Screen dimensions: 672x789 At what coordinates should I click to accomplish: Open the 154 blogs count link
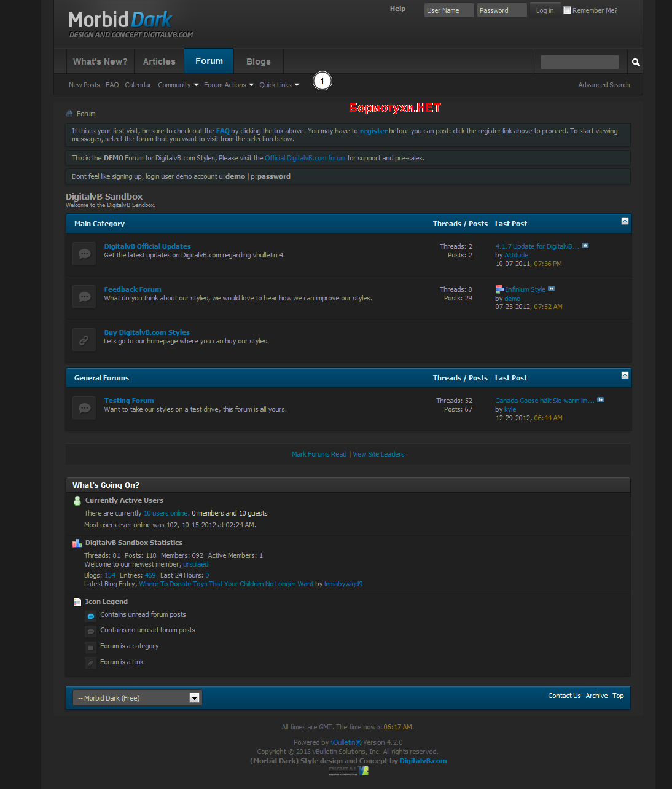pos(110,575)
